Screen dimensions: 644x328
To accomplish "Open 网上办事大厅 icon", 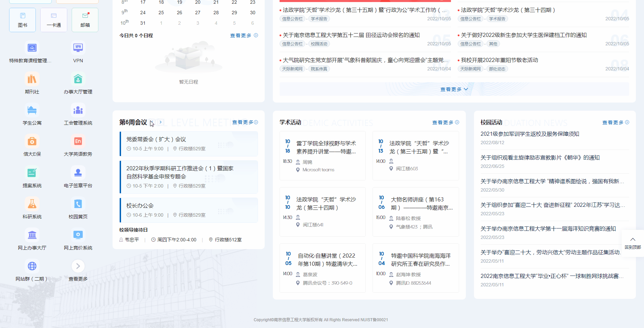I will [x=32, y=235].
